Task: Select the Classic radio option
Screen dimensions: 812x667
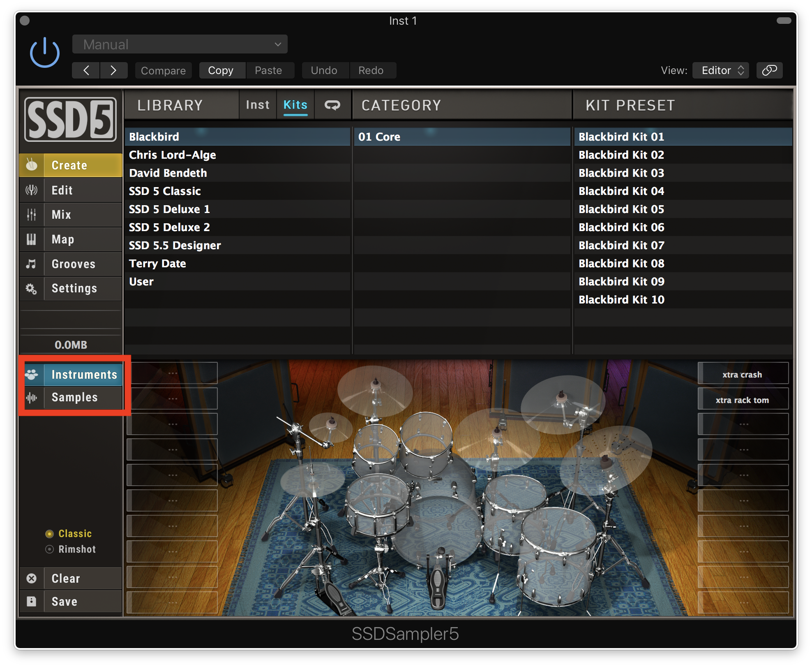Action: point(68,534)
